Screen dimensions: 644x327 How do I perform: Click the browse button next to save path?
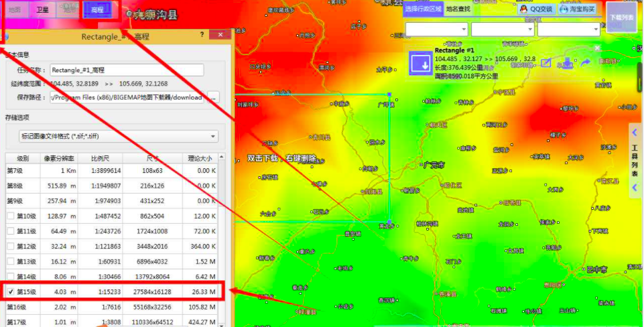click(213, 97)
